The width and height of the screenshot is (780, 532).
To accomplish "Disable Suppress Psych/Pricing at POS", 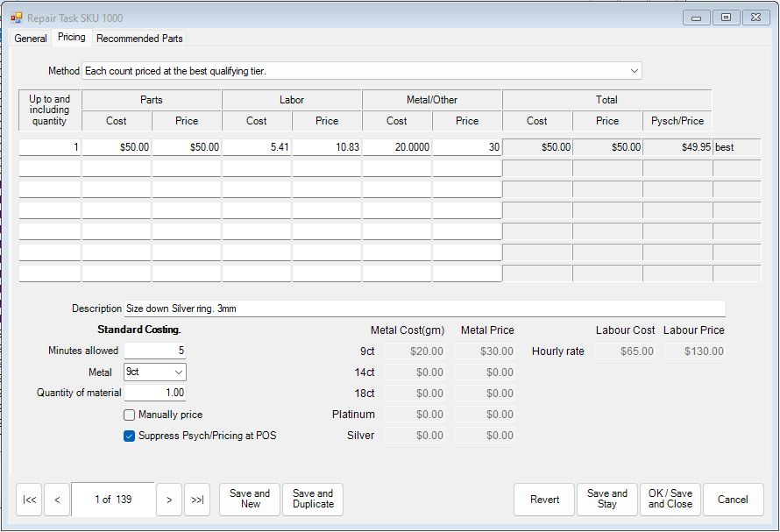I will click(129, 435).
